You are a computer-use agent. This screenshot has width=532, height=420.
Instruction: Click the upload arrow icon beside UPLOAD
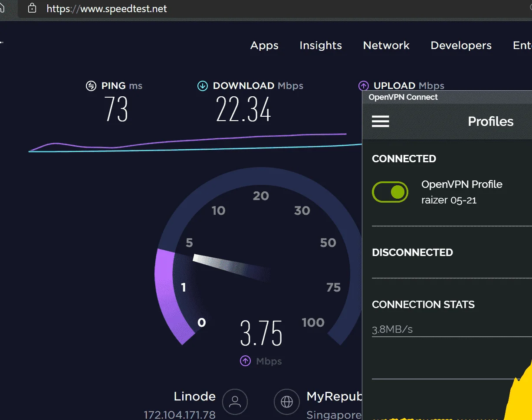(364, 86)
